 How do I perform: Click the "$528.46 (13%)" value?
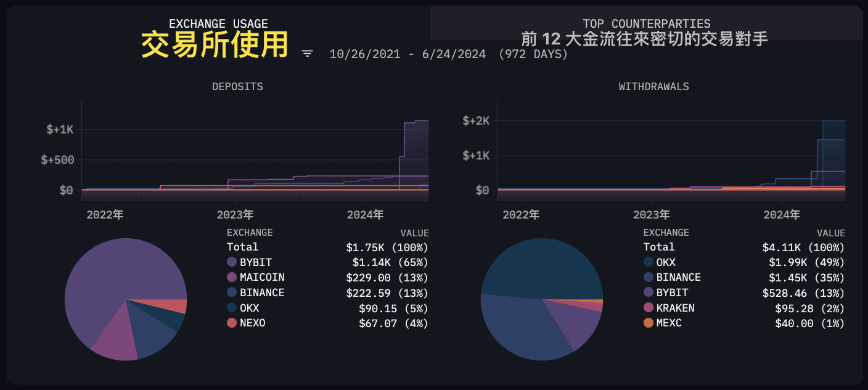coord(804,292)
